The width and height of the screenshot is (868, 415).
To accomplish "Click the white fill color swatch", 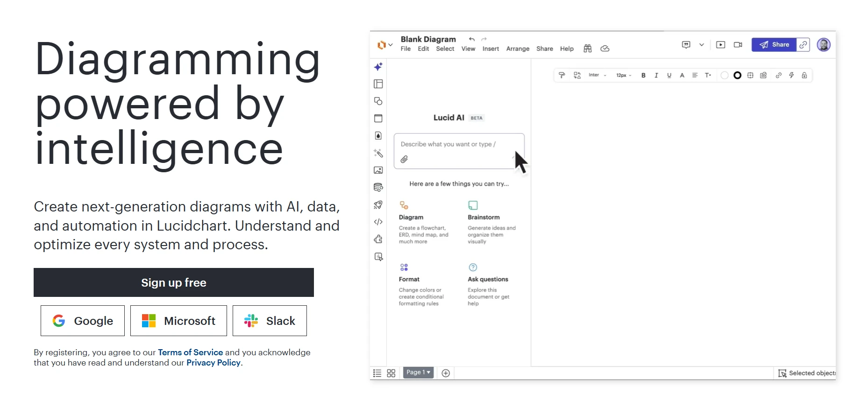I will [x=725, y=75].
